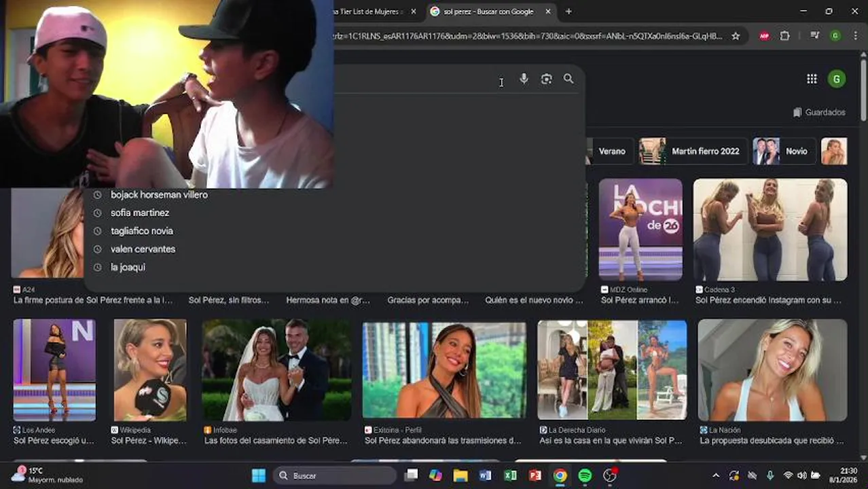The width and height of the screenshot is (868, 489).
Task: Bookmark this page with the star icon
Action: click(x=736, y=36)
